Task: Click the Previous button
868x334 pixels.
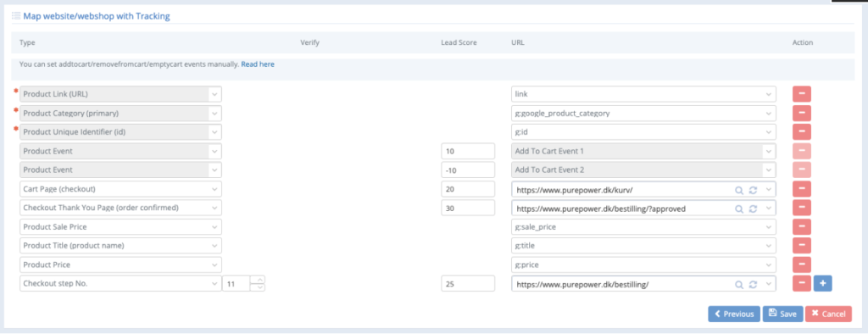Action: point(734,314)
